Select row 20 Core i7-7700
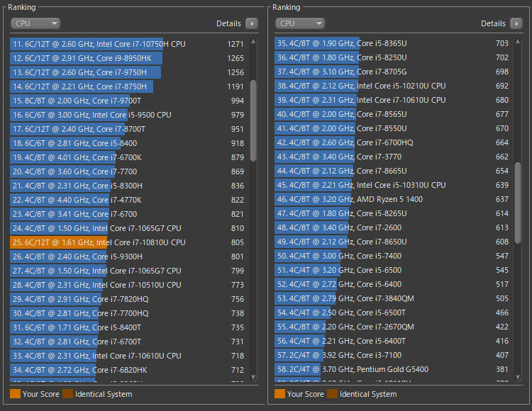 tap(128, 171)
